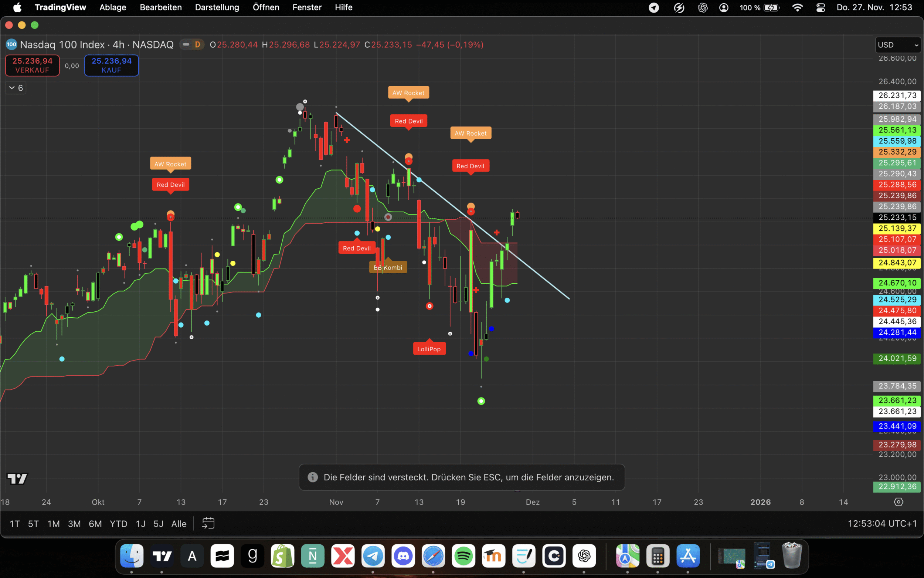
Task: Click the red VERKAUF sell button
Action: 33,65
